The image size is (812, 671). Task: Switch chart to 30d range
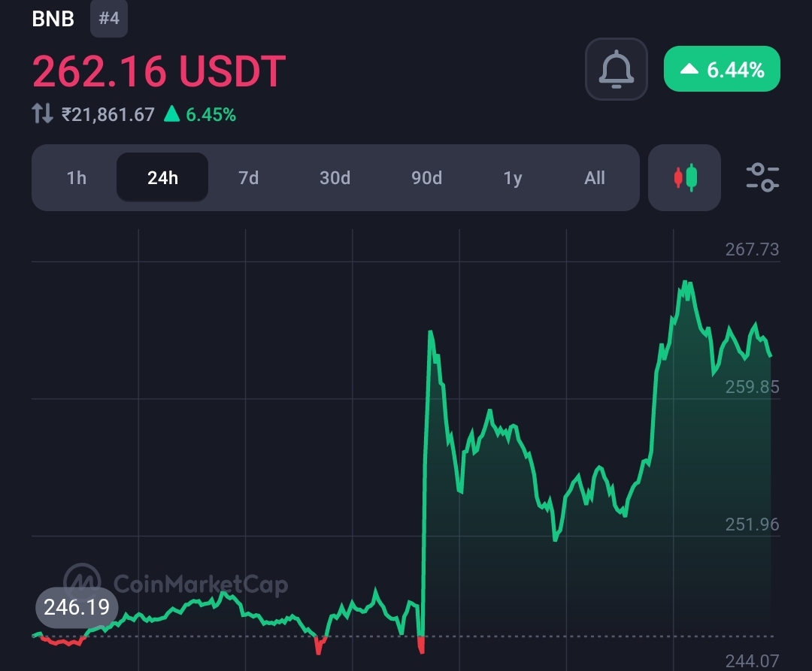tap(335, 178)
